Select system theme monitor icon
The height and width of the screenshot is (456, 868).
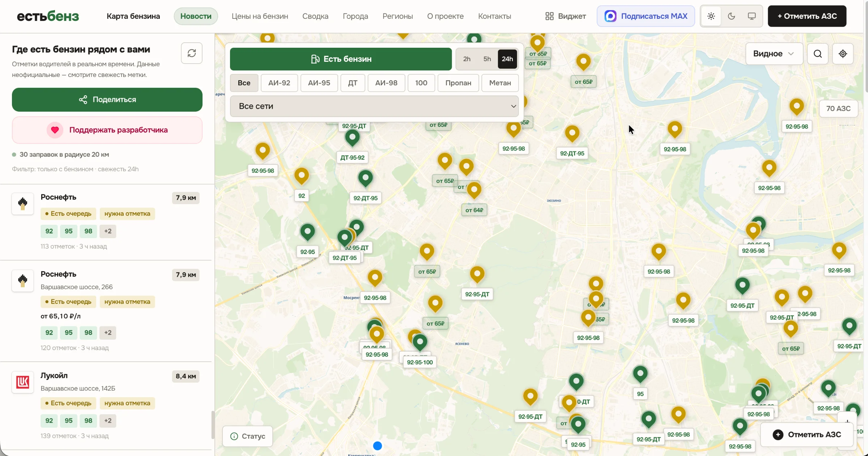pyautogui.click(x=752, y=16)
